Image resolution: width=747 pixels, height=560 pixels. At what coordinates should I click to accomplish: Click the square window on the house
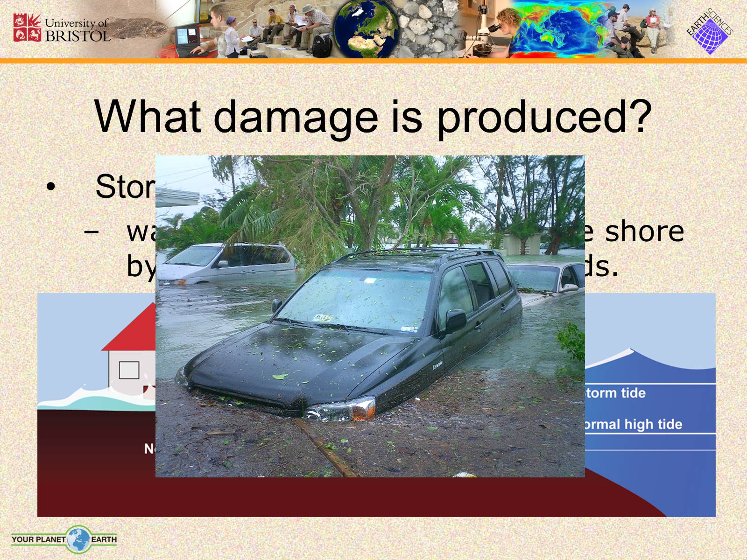pyautogui.click(x=129, y=370)
